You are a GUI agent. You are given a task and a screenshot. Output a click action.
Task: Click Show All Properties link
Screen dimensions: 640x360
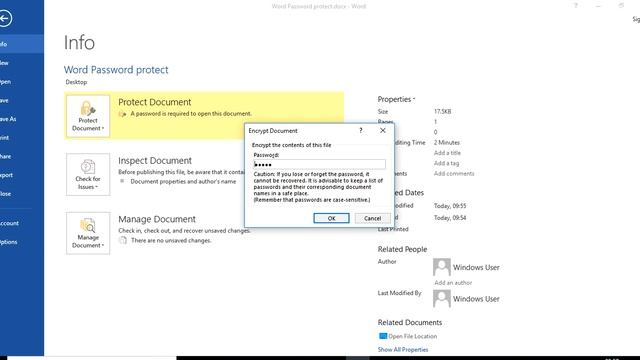tap(403, 350)
